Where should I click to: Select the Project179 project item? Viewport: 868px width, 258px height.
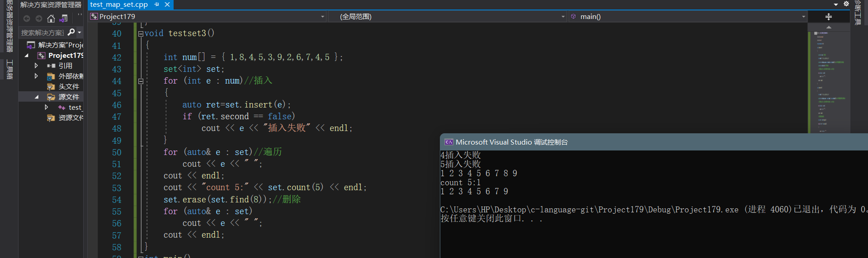point(61,55)
